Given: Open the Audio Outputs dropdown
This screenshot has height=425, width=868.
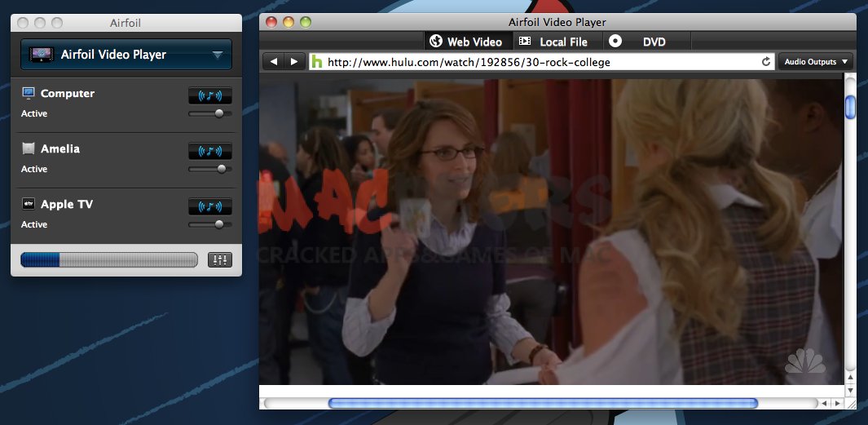Looking at the screenshot, I should coord(815,61).
